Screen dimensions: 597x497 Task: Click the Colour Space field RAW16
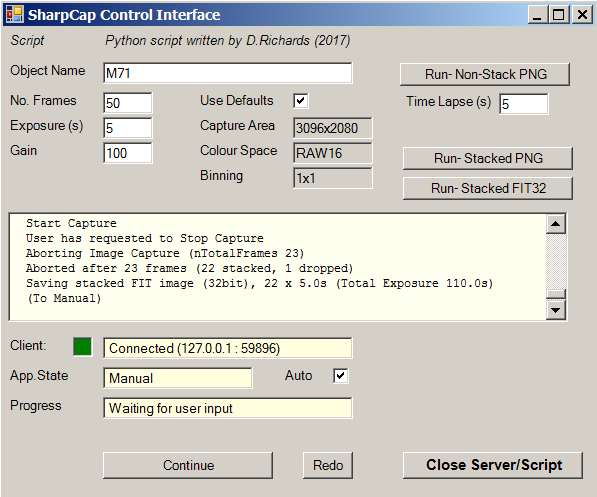332,153
